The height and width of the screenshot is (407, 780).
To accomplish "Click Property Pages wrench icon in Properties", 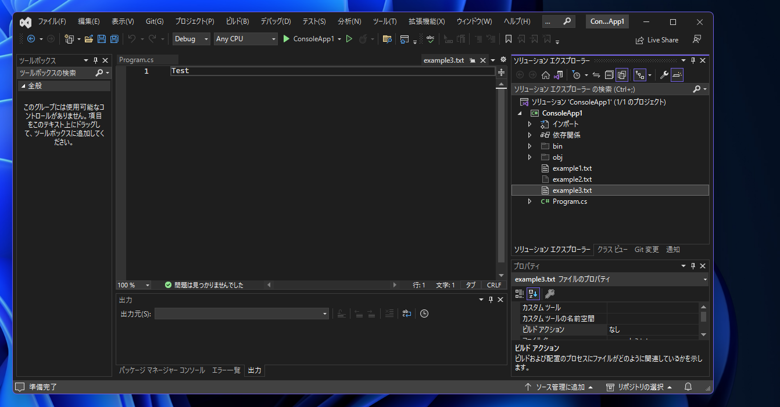I will click(x=550, y=294).
